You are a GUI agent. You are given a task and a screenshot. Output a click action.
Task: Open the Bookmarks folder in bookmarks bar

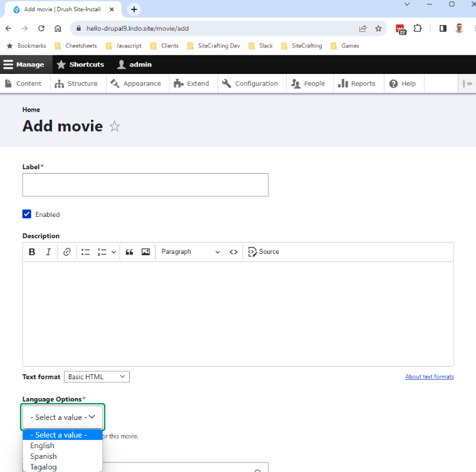(26, 46)
